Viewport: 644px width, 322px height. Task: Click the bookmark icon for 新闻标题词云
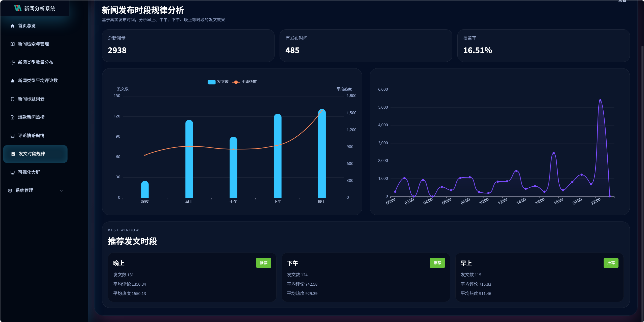[x=12, y=99]
